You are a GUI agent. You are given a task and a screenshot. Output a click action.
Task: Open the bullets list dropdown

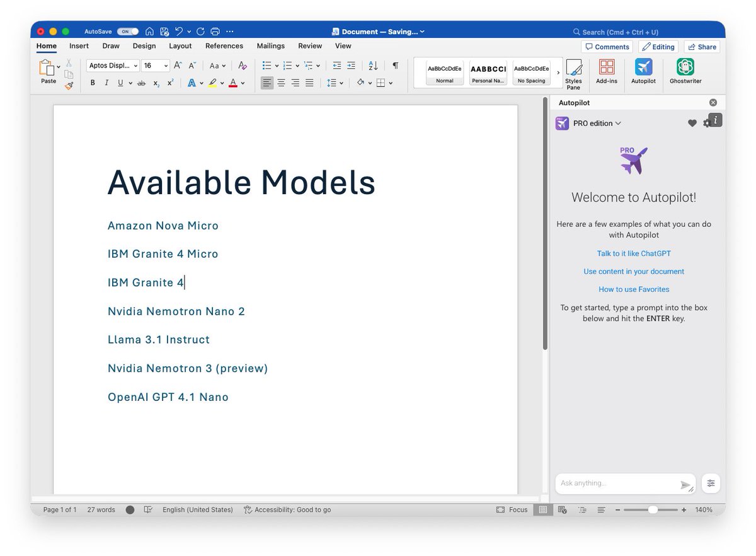click(x=277, y=66)
